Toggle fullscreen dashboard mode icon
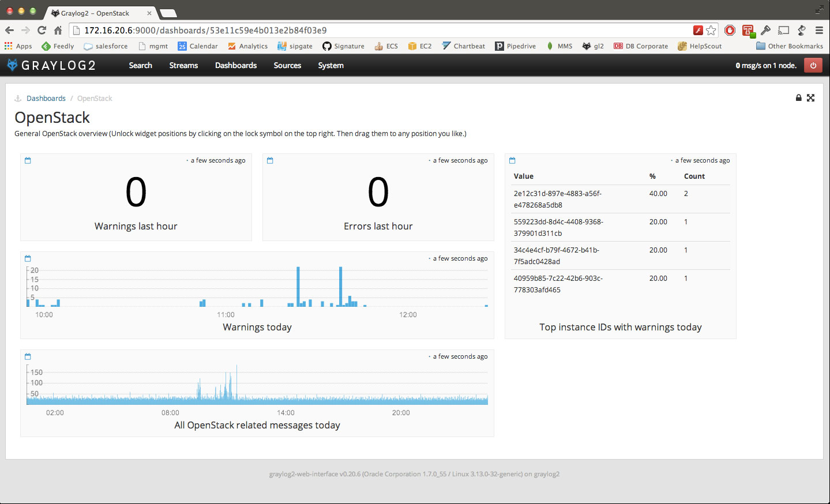 click(811, 98)
